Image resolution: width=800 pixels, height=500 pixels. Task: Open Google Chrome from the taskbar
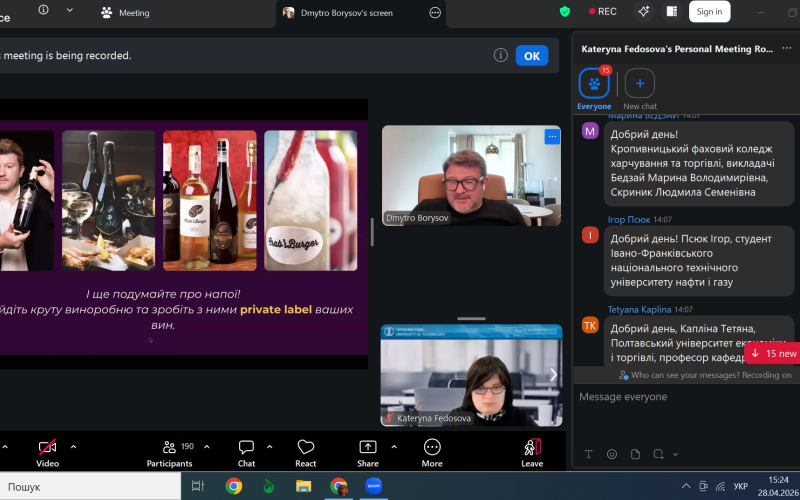point(234,486)
